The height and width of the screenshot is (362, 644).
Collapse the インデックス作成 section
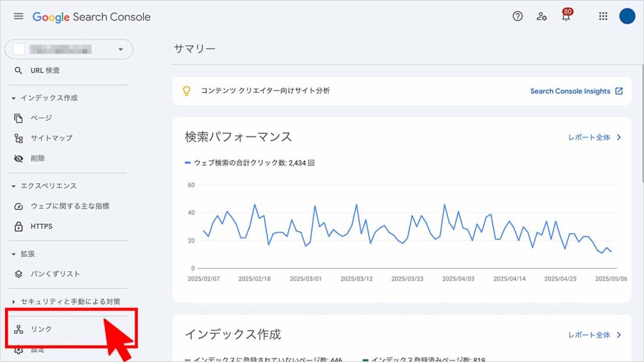(x=14, y=98)
